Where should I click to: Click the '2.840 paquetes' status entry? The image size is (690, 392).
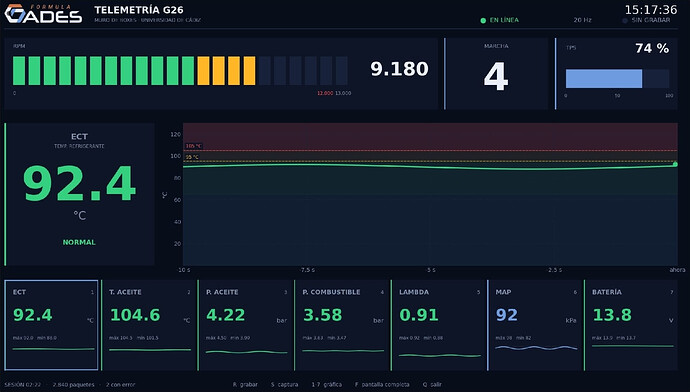click(73, 385)
